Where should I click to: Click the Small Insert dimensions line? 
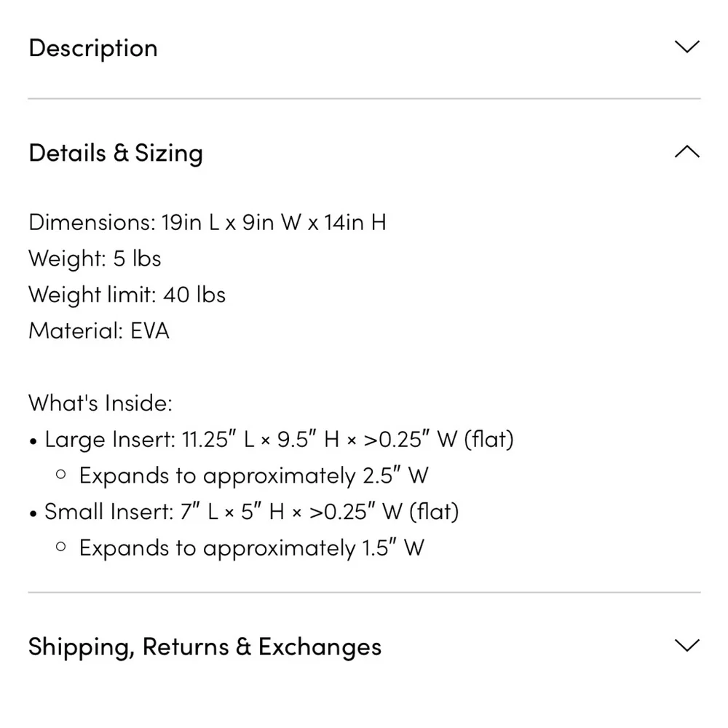click(251, 511)
